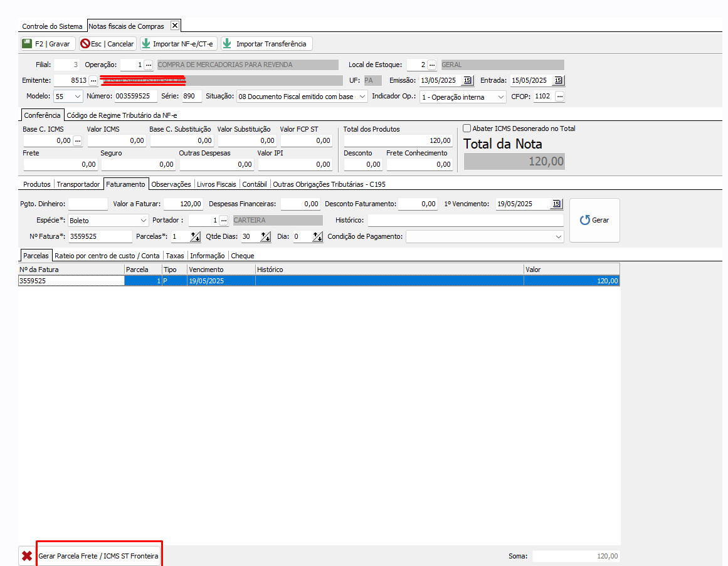Open the CFOP lookup ellipsis button
The height and width of the screenshot is (566, 728).
click(x=559, y=97)
